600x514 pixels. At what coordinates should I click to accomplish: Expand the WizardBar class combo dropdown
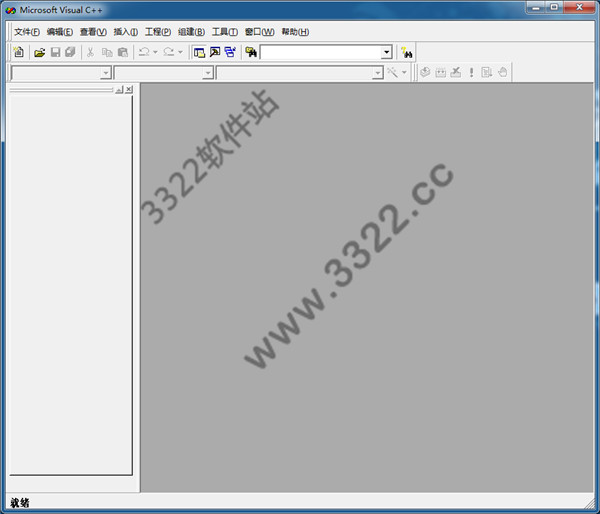[x=106, y=73]
